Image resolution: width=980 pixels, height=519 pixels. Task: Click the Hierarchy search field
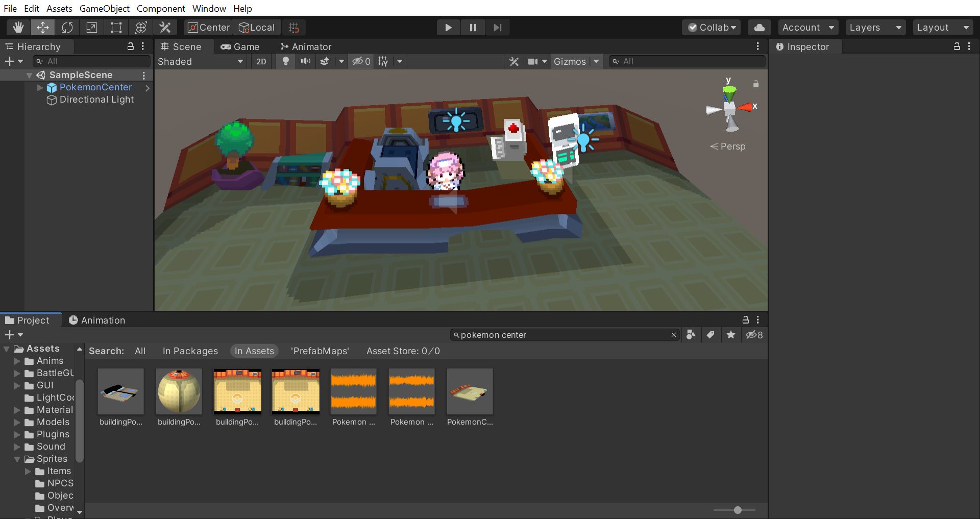pos(91,62)
